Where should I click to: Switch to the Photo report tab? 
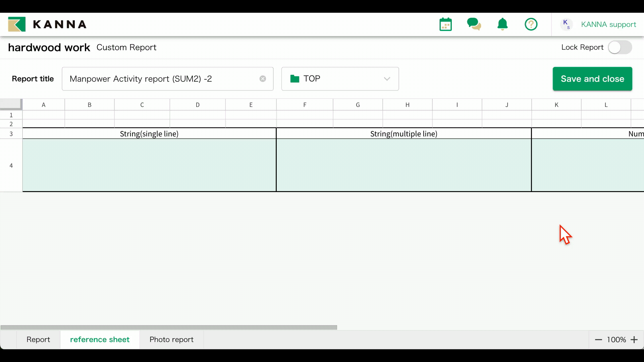(171, 340)
